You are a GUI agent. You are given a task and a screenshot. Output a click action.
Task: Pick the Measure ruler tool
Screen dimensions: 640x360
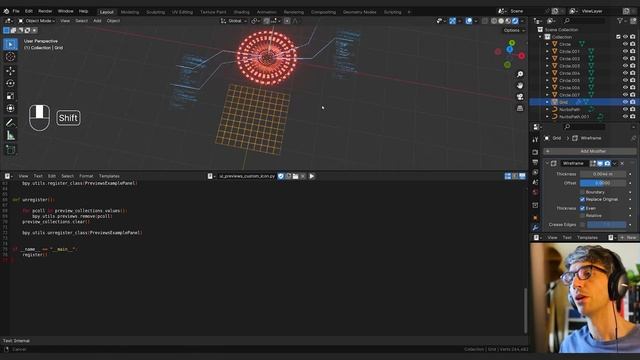11,135
